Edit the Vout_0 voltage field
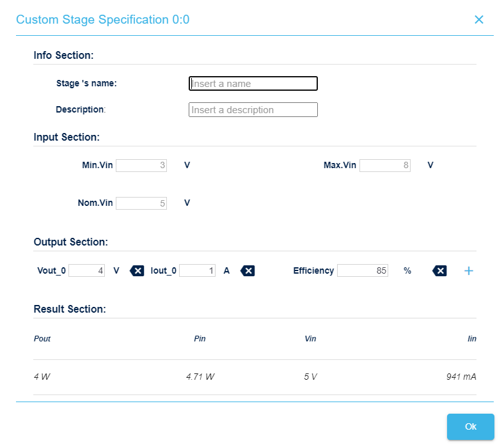Screen dimensions: 504x445 [87, 270]
